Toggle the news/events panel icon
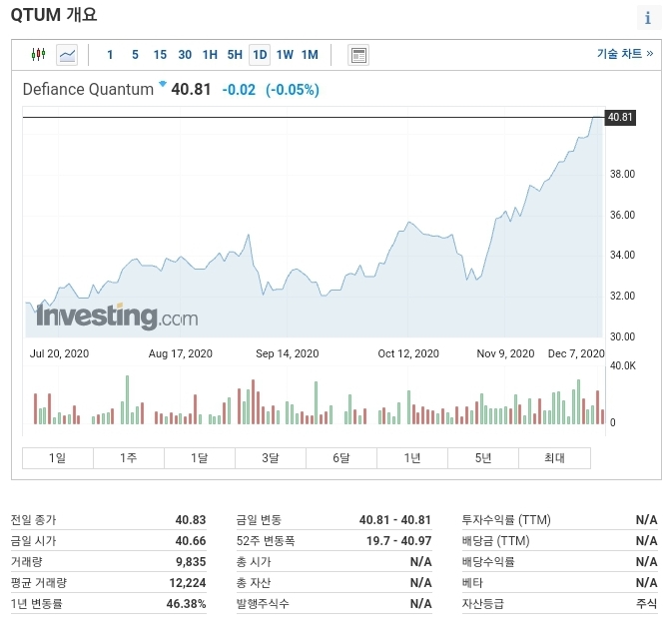The width and height of the screenshot is (672, 633). tap(358, 55)
